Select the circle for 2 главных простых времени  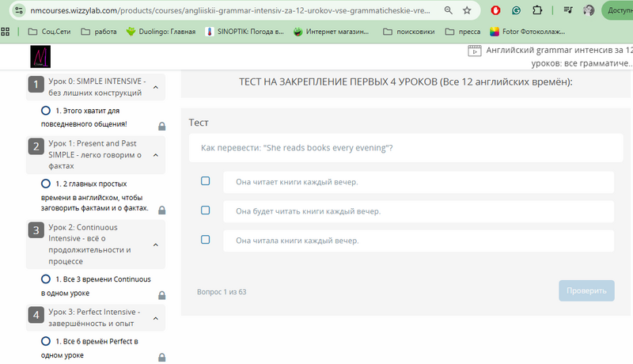pyautogui.click(x=46, y=184)
